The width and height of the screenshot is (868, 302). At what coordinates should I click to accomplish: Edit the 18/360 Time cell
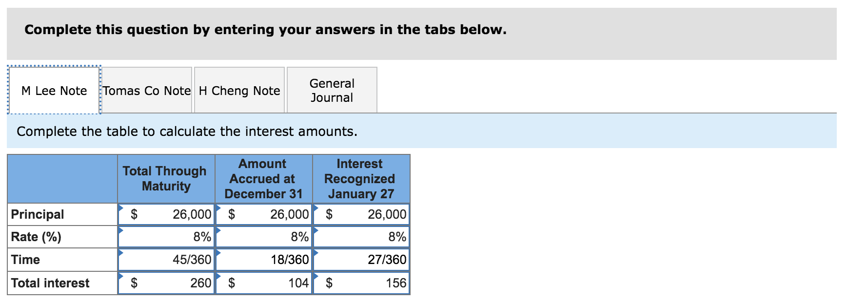click(264, 260)
